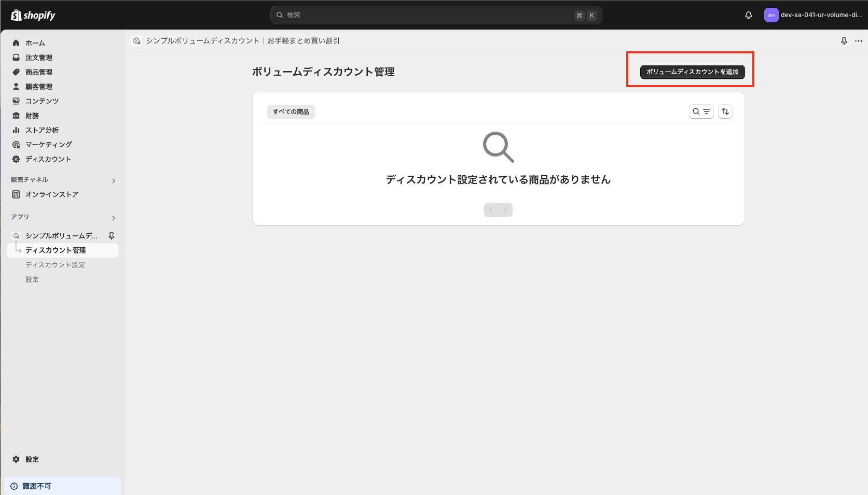Click the notification bell icon
Screen dimensions: 868x495
(x=748, y=15)
